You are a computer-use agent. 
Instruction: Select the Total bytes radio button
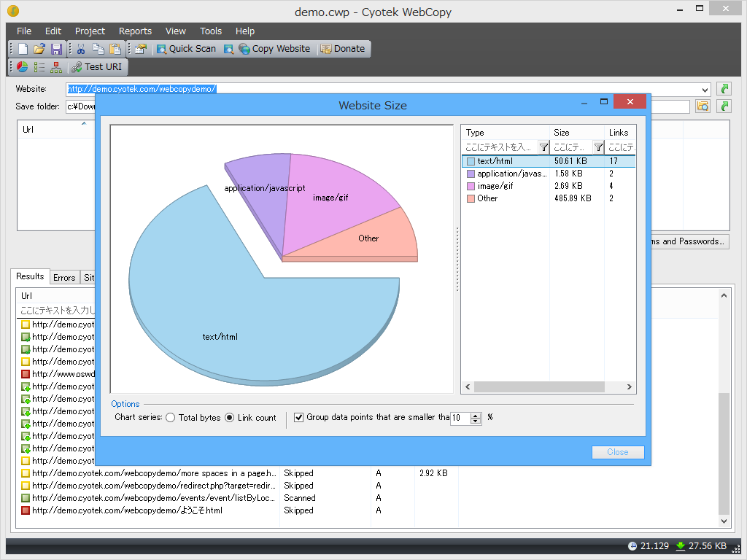pos(170,418)
